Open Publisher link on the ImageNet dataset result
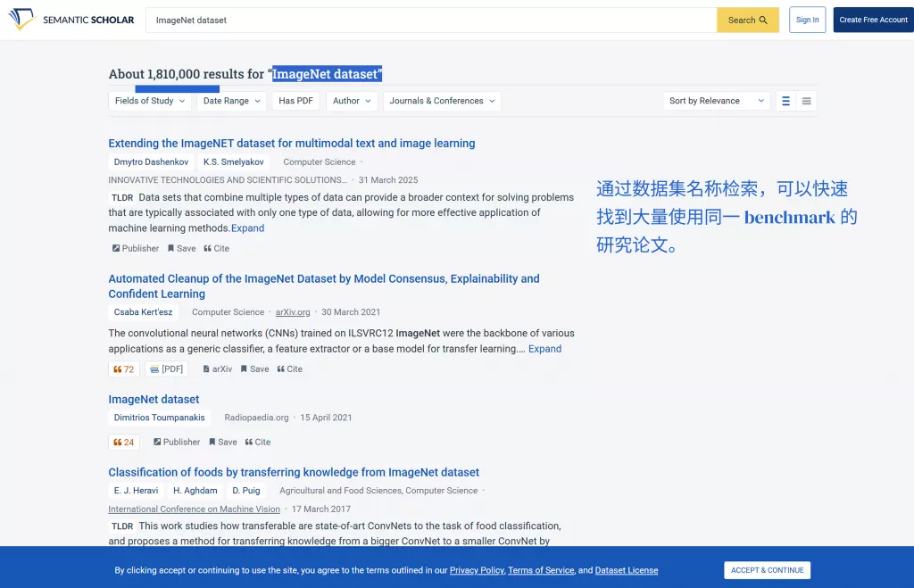 pos(176,442)
